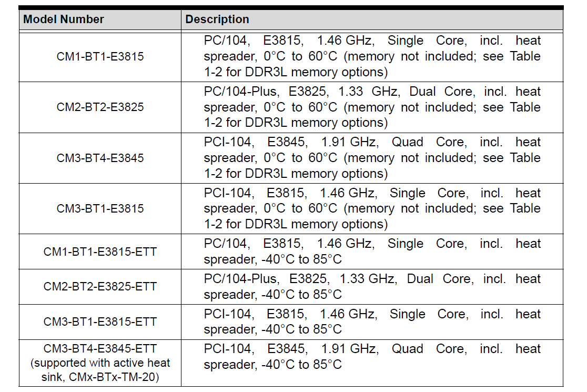Viewport: 587px width, 392px height.
Task: Click the CM3-BT4-E3845 model number
Action: point(100,158)
